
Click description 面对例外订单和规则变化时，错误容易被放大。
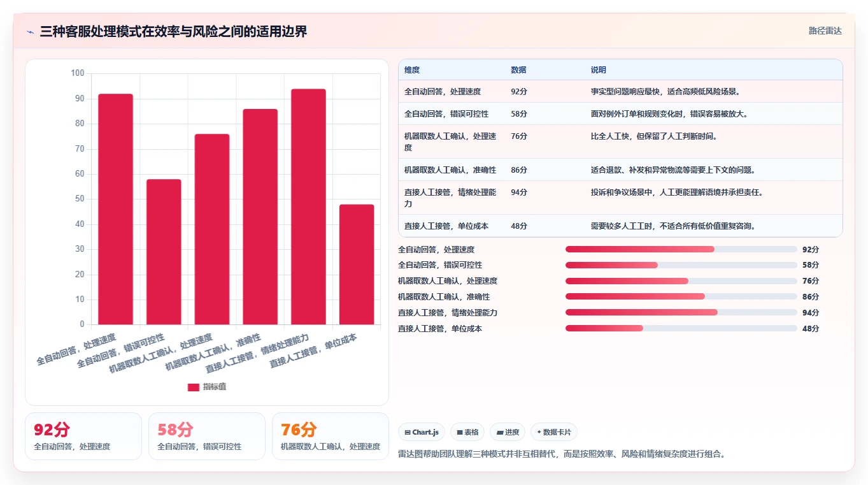pyautogui.click(x=669, y=114)
